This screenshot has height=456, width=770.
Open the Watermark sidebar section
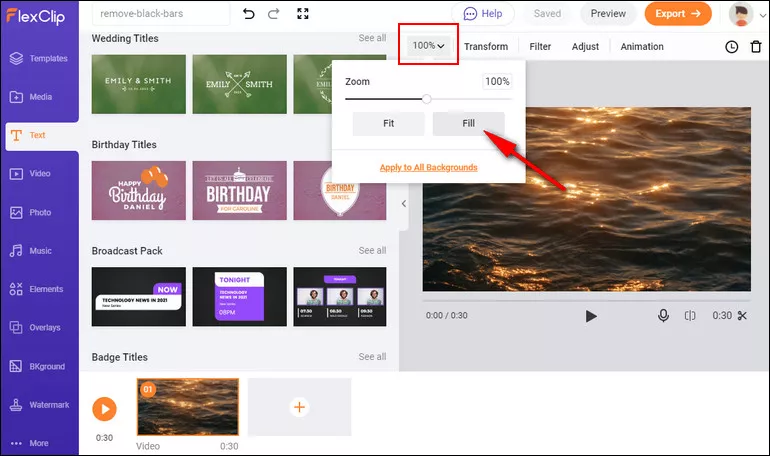tap(39, 405)
